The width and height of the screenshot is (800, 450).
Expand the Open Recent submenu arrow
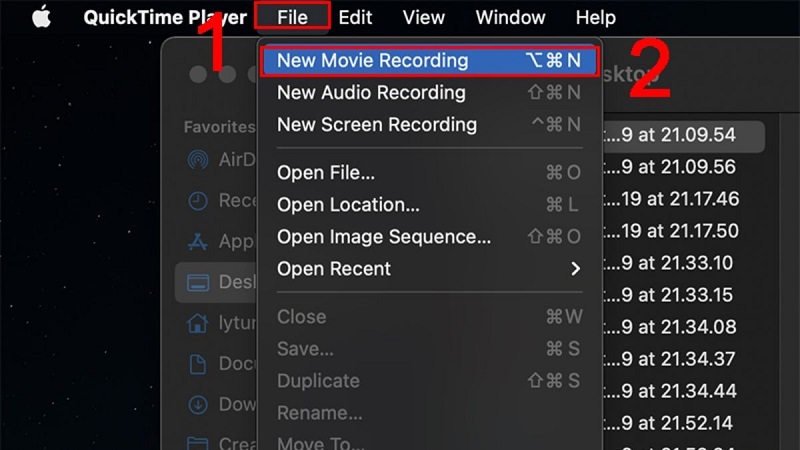coord(575,269)
